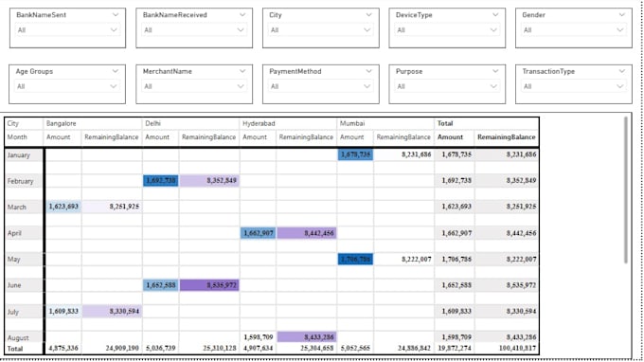Click the Month row header label
Image resolution: width=644 pixels, height=362 pixels.
click(17, 137)
